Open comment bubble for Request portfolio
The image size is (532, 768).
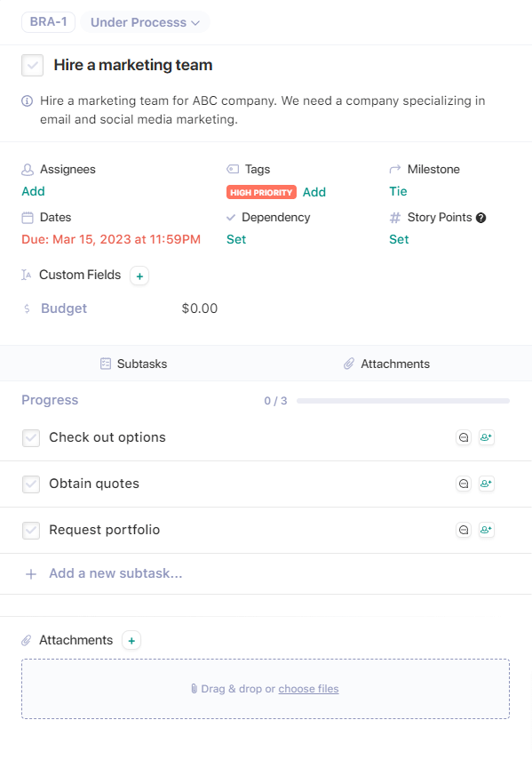click(464, 530)
